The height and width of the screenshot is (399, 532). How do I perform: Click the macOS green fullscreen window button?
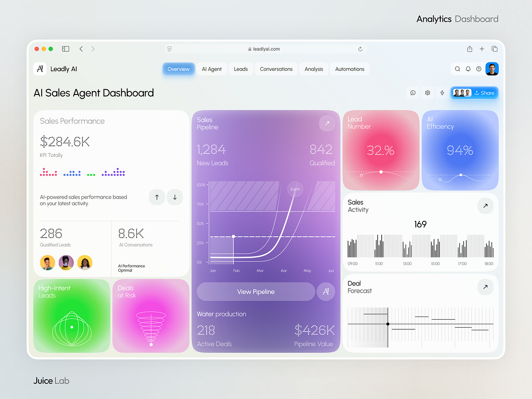pos(51,49)
